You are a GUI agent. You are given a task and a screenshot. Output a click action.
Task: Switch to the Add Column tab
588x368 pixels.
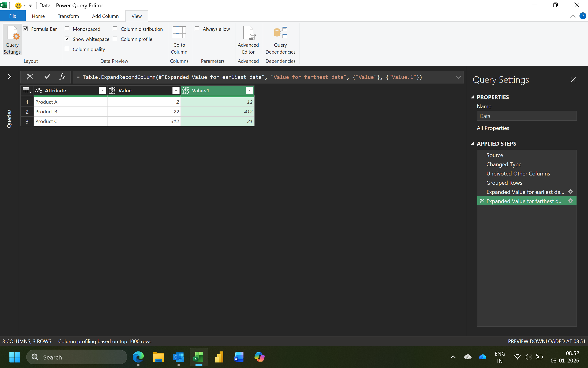(105, 16)
